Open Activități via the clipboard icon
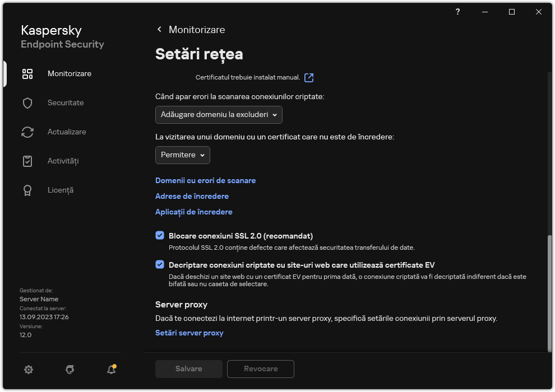This screenshot has height=392, width=555. 27,161
